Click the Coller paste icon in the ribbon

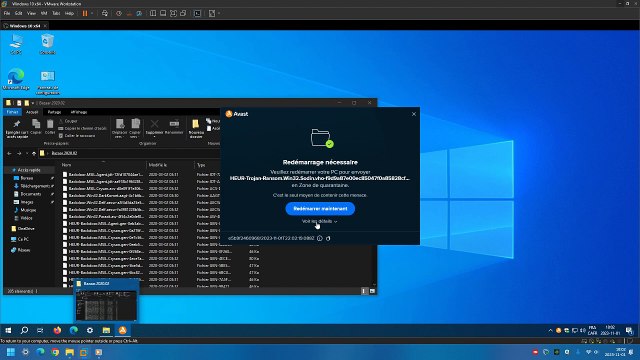(x=50, y=127)
